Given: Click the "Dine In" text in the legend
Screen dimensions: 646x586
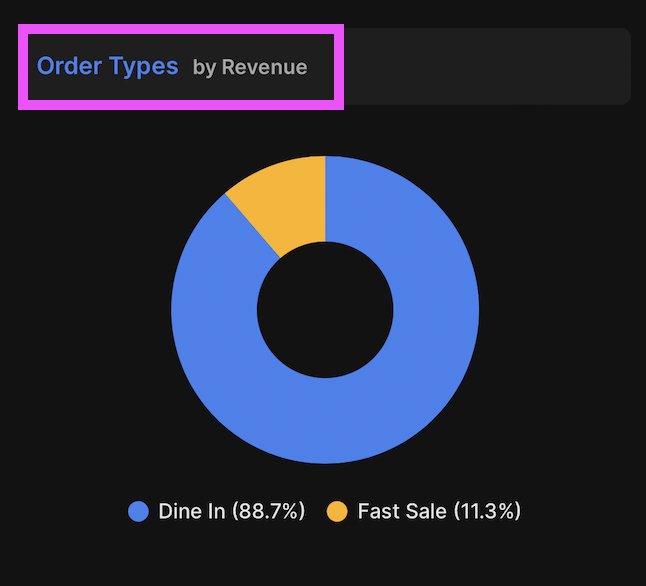Looking at the screenshot, I should point(192,512).
